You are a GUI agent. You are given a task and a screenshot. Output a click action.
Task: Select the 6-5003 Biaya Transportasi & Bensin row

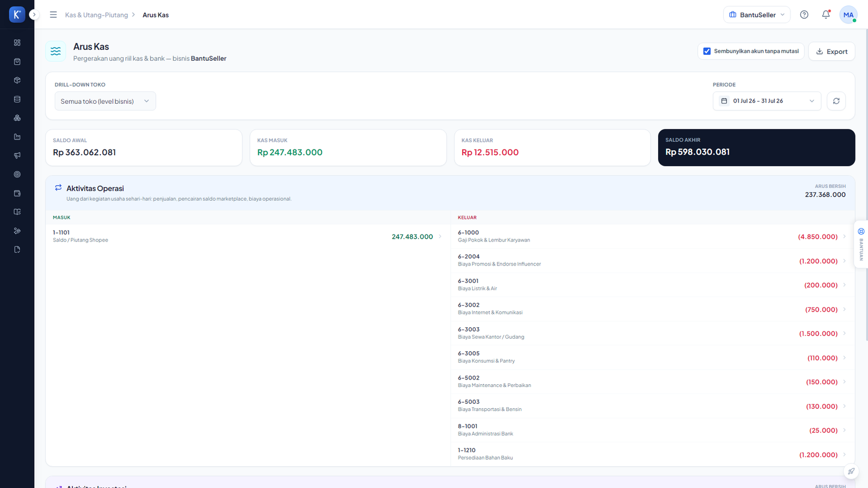pyautogui.click(x=653, y=406)
